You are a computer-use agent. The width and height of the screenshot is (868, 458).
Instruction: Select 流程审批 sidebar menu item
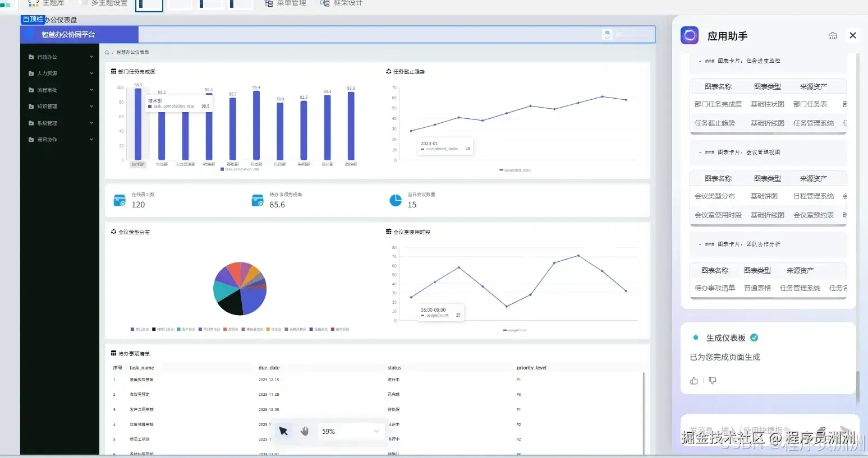60,90
